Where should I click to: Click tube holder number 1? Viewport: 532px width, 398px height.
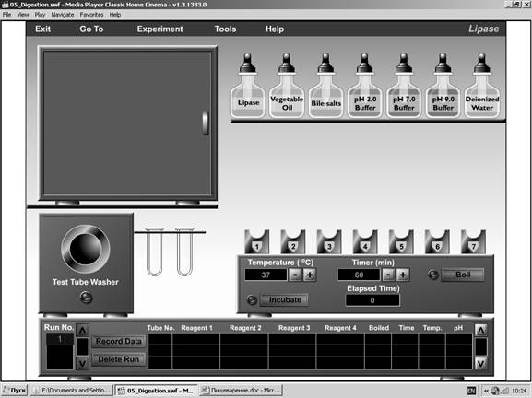coord(257,242)
